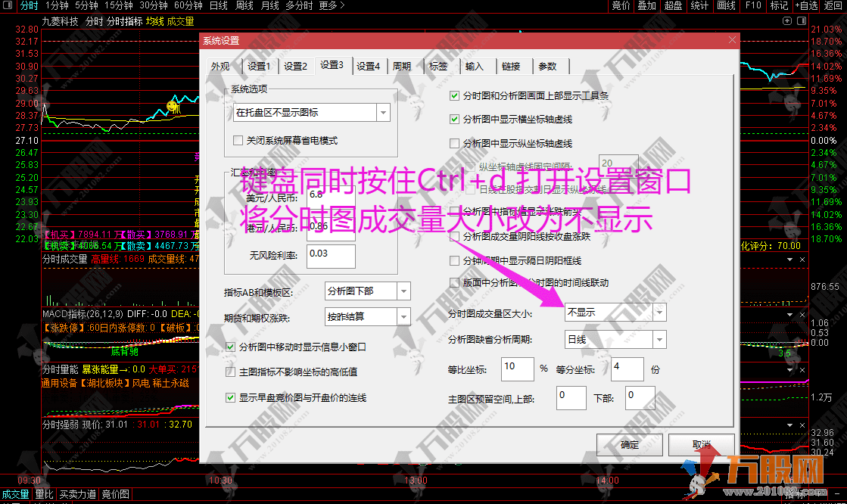847x504 pixels.
Task: Open the 在托盘区不显示图标 dropdown
Action: 383,112
